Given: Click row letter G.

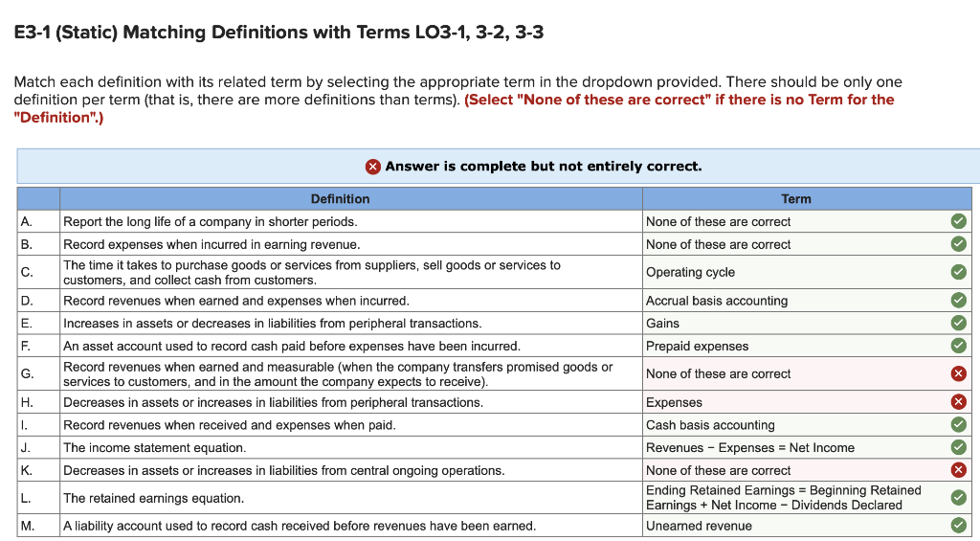Looking at the screenshot, I should (x=27, y=373).
